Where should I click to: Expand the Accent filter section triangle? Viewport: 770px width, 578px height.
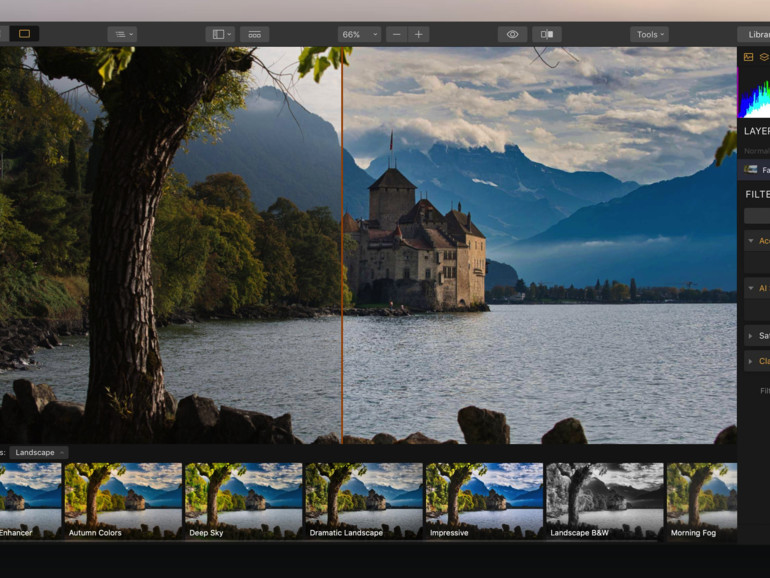point(750,241)
